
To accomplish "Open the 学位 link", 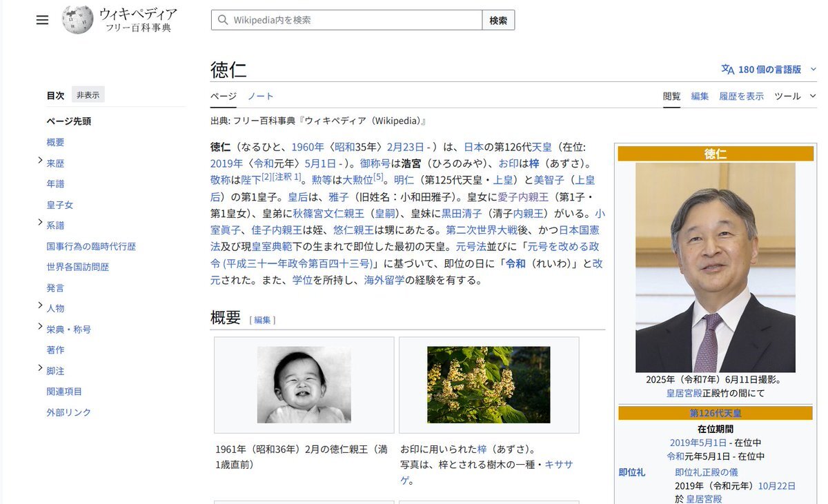I will pyautogui.click(x=302, y=280).
